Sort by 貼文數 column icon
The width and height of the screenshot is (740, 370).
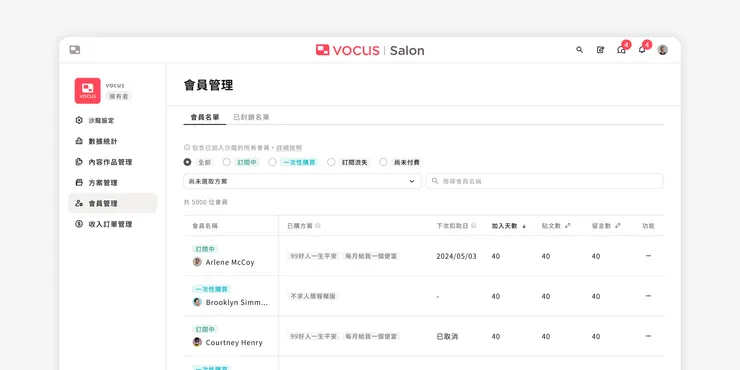(x=567, y=226)
